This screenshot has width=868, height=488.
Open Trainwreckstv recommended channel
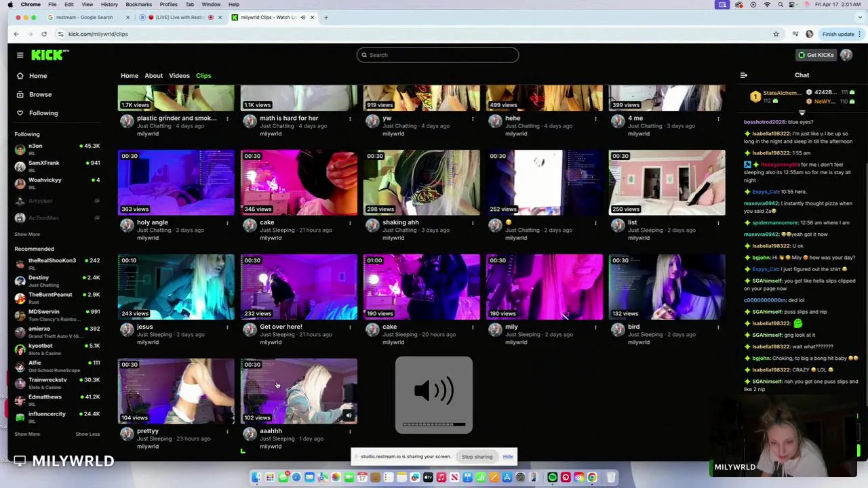coord(57,383)
